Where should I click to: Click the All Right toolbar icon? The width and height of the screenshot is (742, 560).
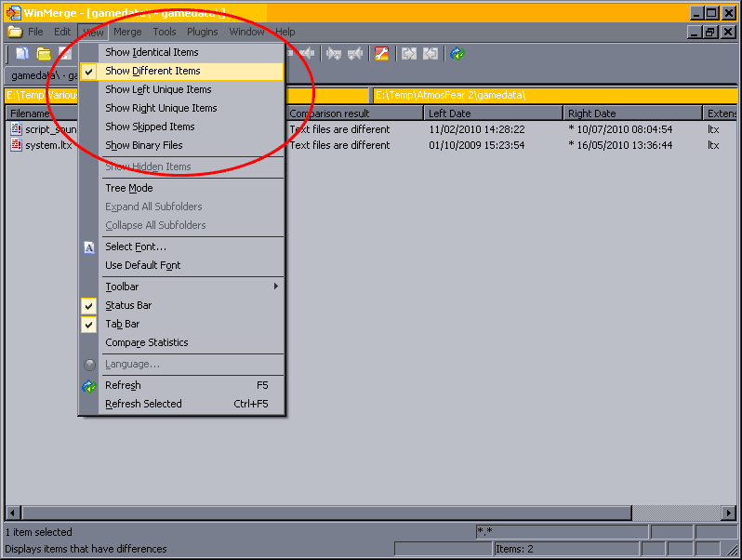[409, 54]
